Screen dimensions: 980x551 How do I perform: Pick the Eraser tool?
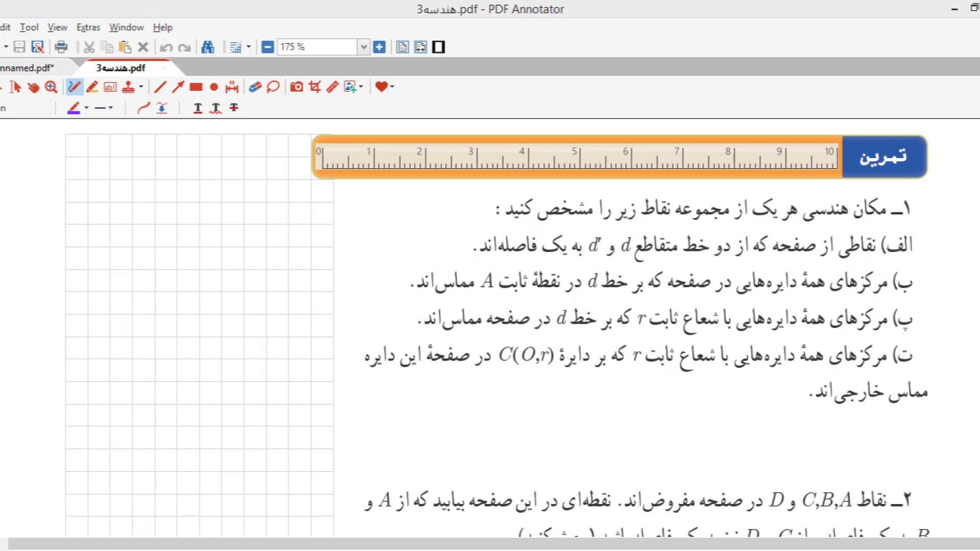click(x=255, y=87)
